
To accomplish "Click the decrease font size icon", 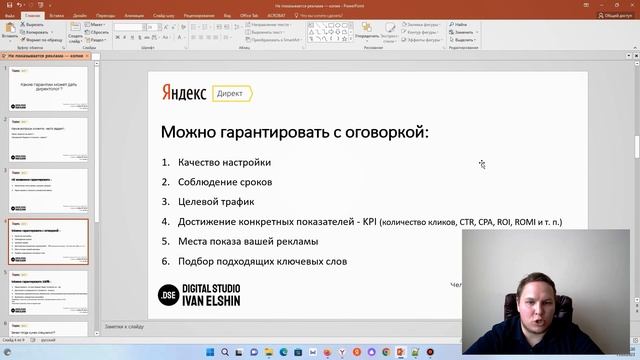I will [x=173, y=27].
